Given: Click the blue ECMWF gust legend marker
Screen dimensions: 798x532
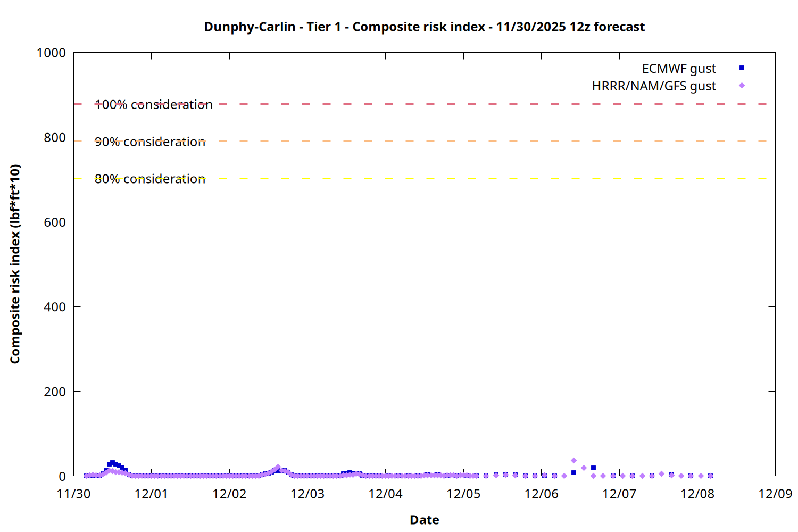Looking at the screenshot, I should pyautogui.click(x=742, y=68).
